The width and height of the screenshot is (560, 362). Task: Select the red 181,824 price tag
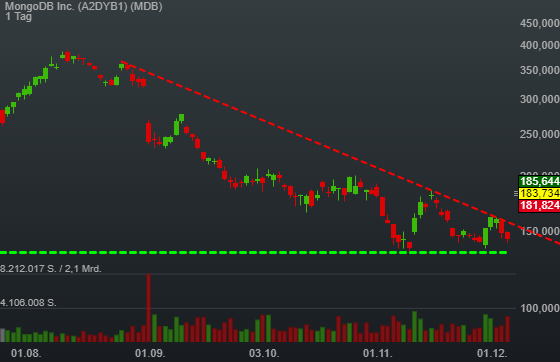coord(539,205)
